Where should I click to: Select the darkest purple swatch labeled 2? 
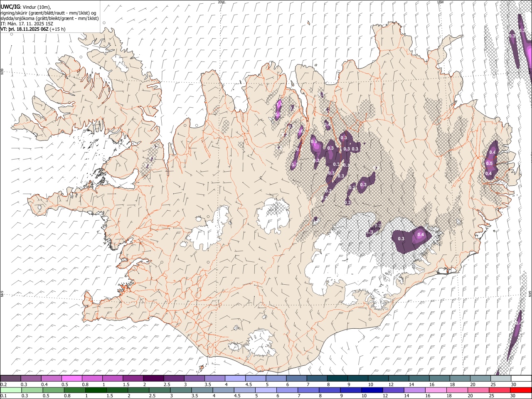pos(153,379)
